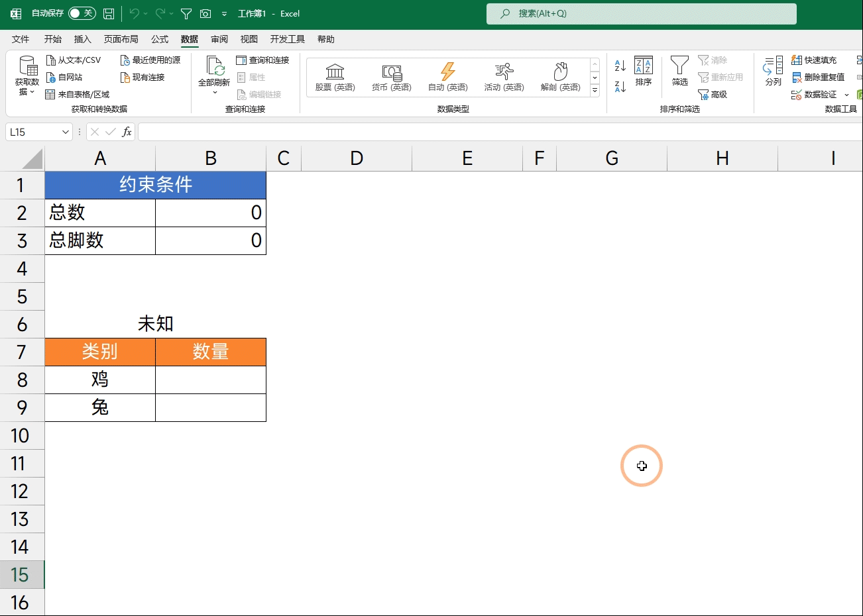Select cell B2 next to 总数
This screenshot has width=863, height=616.
(x=211, y=213)
